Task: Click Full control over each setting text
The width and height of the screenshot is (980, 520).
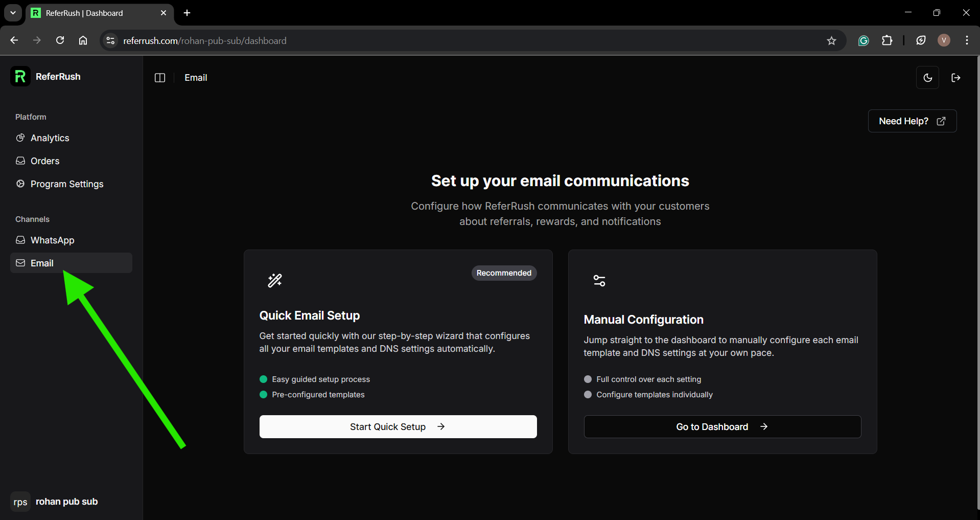Action: point(649,379)
